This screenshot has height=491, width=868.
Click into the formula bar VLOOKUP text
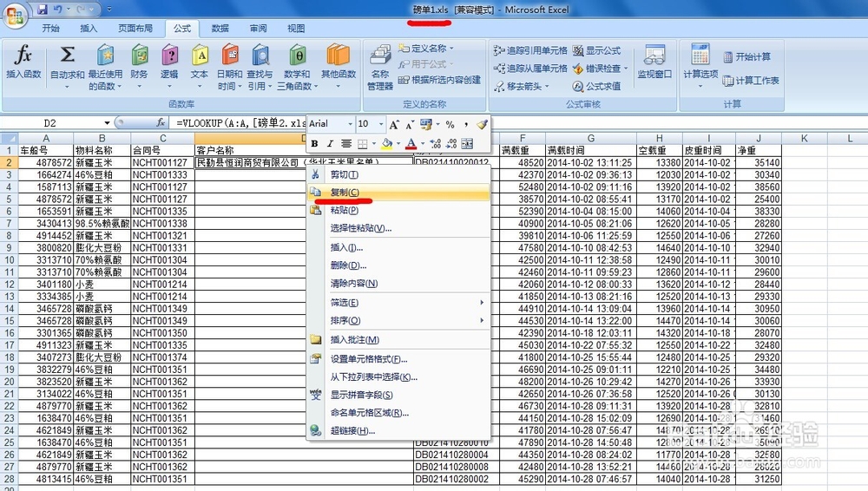pos(240,123)
